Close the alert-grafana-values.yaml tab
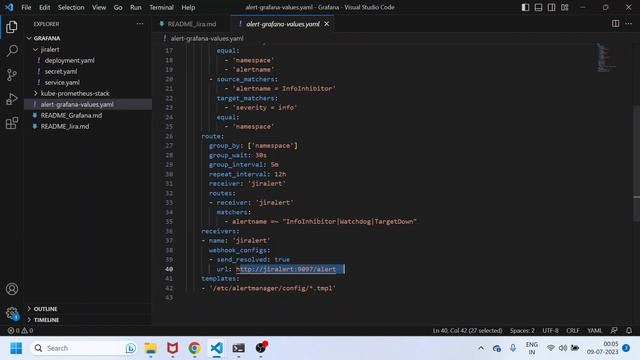This screenshot has height=360, width=640. point(327,24)
